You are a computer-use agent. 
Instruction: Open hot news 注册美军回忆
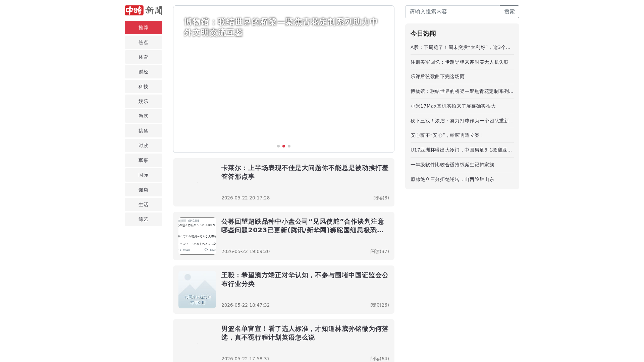460,62
